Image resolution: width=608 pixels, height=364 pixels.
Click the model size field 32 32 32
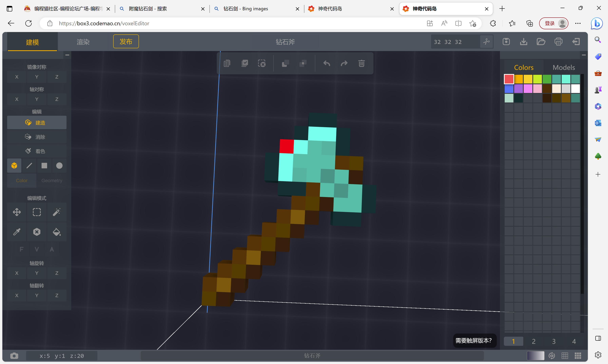(455, 42)
